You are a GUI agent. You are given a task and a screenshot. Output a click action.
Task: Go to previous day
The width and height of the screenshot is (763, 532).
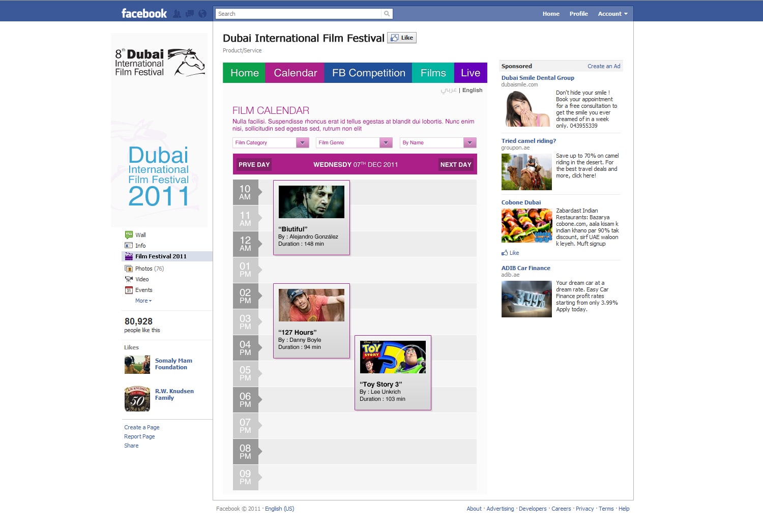tap(254, 164)
